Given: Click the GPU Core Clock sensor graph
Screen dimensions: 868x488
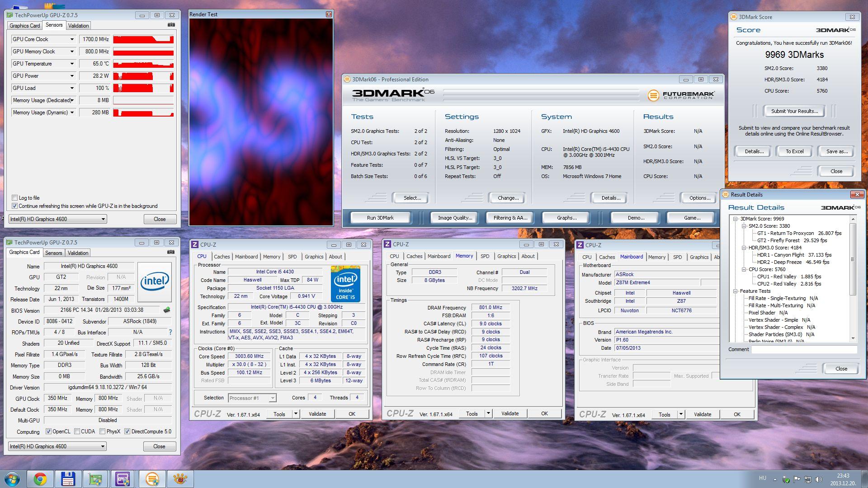Looking at the screenshot, I should [x=143, y=39].
